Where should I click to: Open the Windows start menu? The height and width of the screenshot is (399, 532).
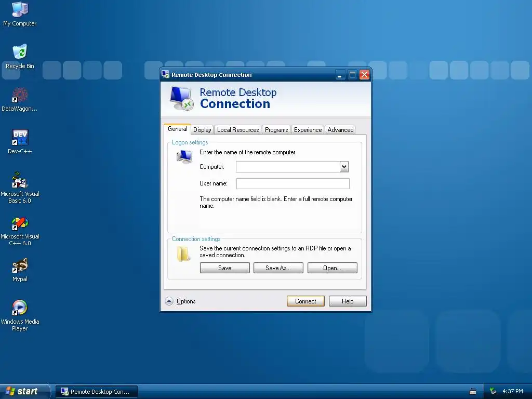24,392
